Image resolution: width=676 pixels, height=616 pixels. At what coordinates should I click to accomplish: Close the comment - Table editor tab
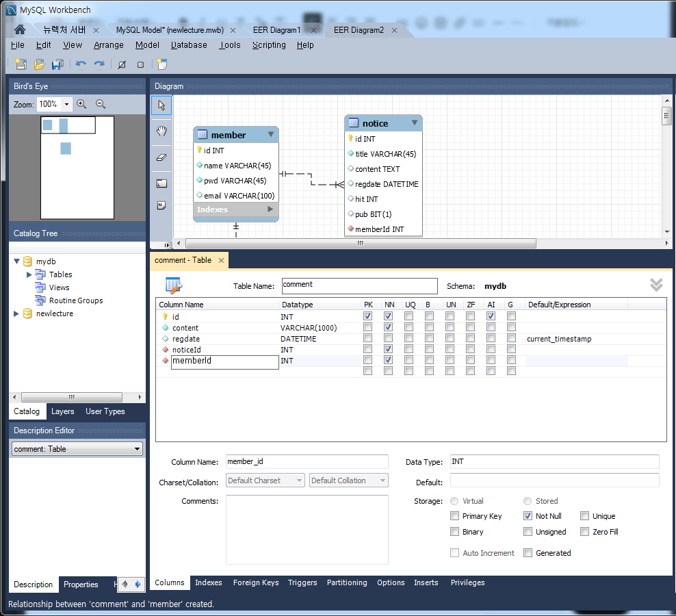pos(221,261)
